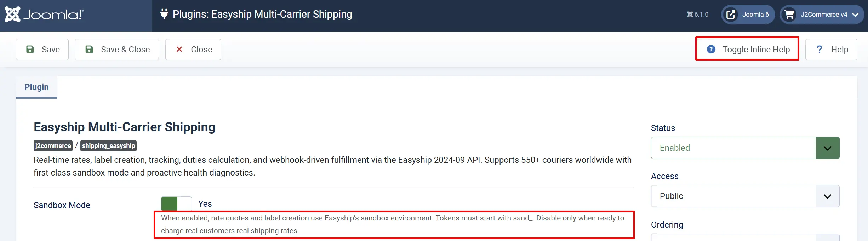The image size is (868, 241).
Task: Click the Help button in the toolbar
Action: coord(831,50)
